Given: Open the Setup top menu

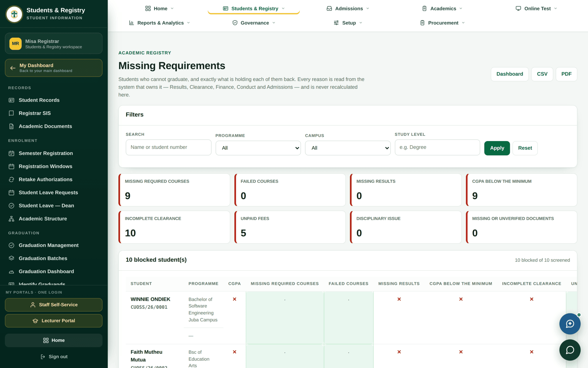Looking at the screenshot, I should [348, 23].
